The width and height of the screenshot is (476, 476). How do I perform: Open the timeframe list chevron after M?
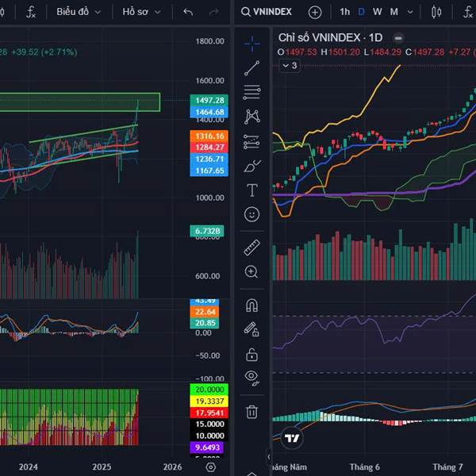[410, 12]
